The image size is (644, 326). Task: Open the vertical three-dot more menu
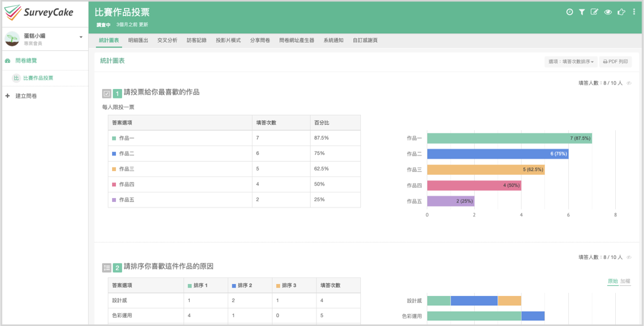[x=634, y=12]
